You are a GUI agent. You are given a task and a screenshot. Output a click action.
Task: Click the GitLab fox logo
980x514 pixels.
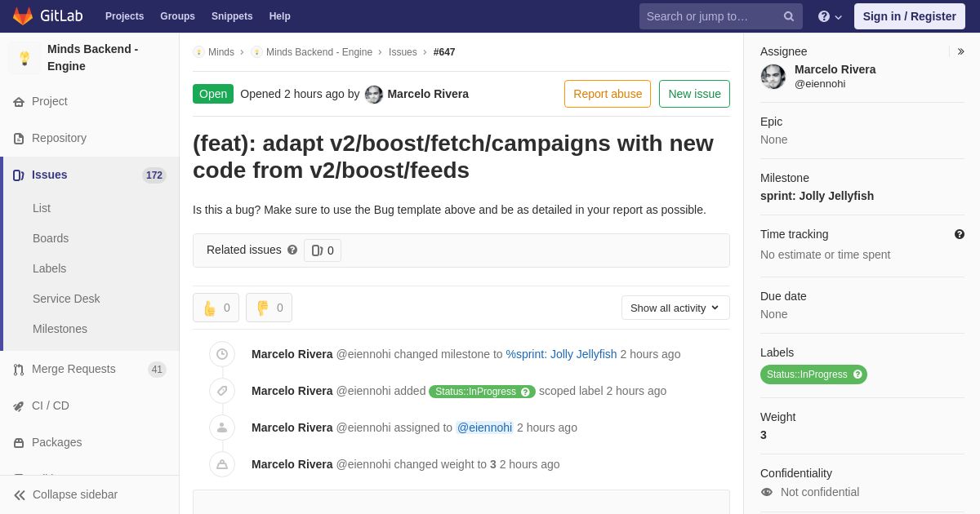(x=23, y=16)
